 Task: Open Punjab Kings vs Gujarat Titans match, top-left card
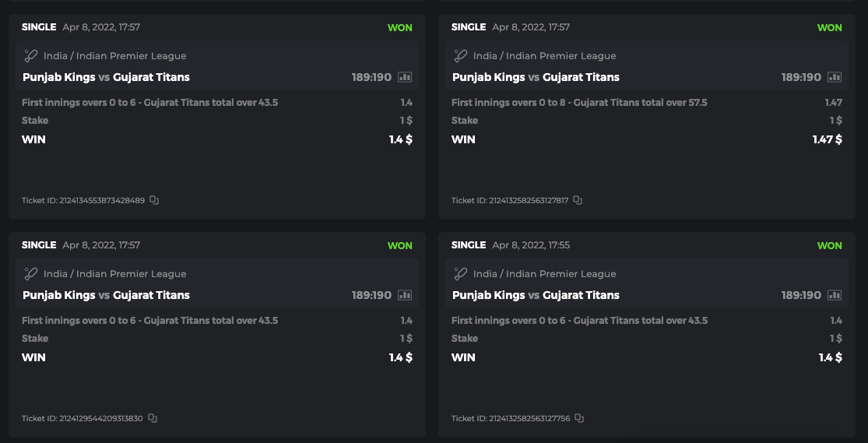tap(106, 77)
